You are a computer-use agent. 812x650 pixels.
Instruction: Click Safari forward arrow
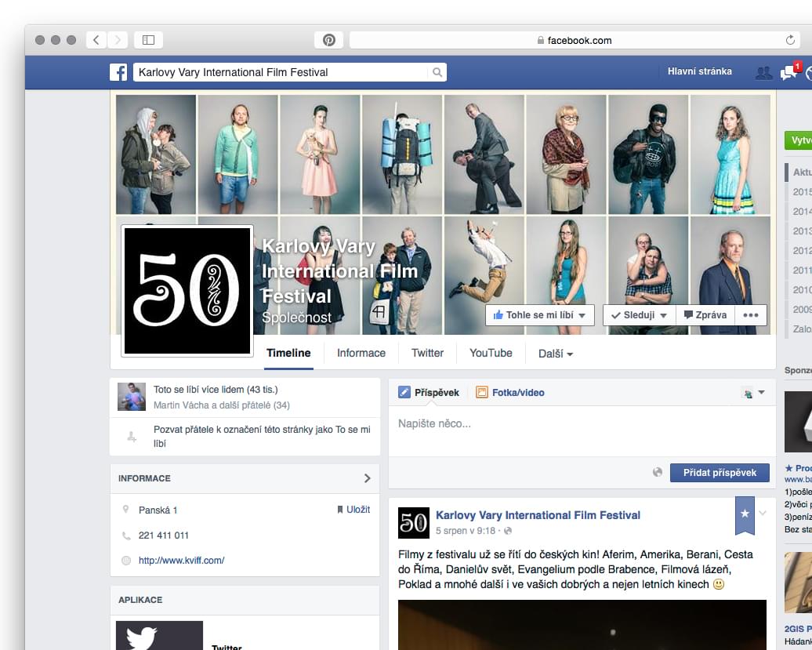tap(118, 40)
